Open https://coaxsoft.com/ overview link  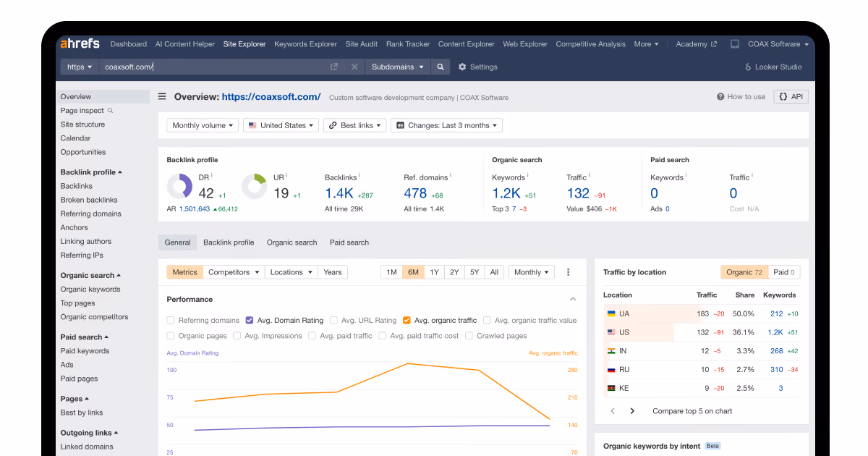pyautogui.click(x=271, y=96)
